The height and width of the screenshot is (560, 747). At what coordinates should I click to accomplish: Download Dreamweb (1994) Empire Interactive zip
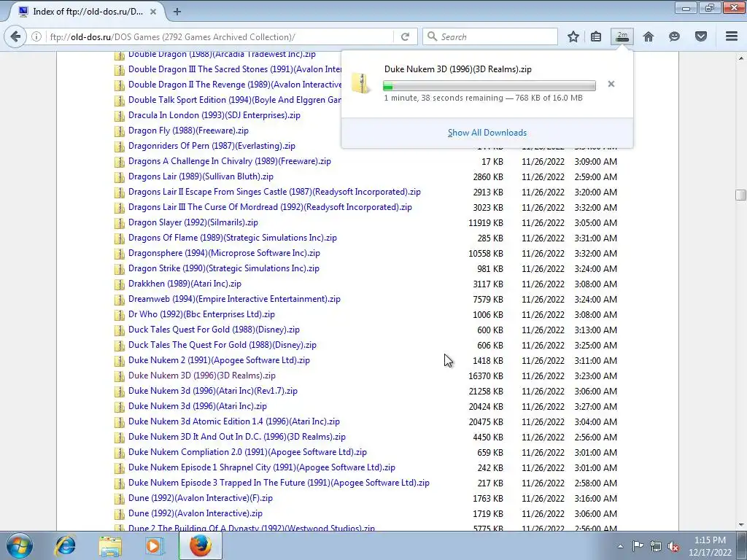(234, 299)
